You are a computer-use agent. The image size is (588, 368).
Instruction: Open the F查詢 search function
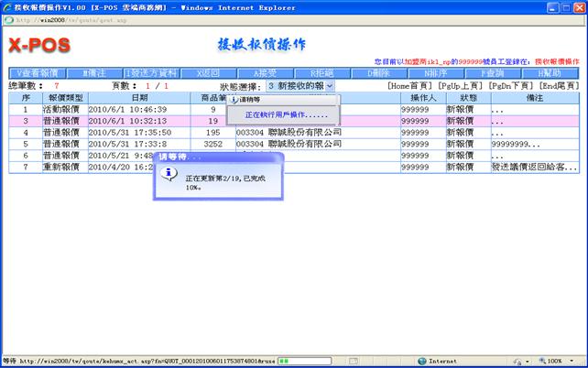point(490,72)
